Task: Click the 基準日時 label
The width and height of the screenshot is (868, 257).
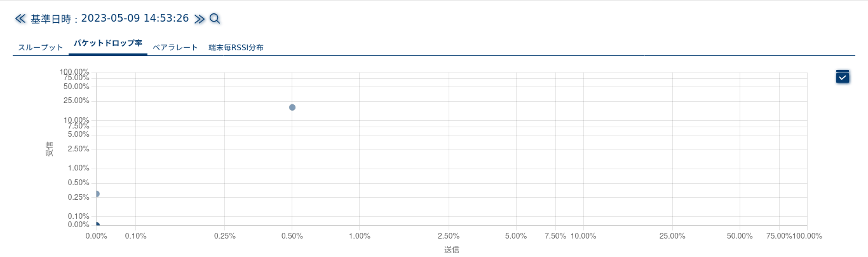Action: click(51, 19)
